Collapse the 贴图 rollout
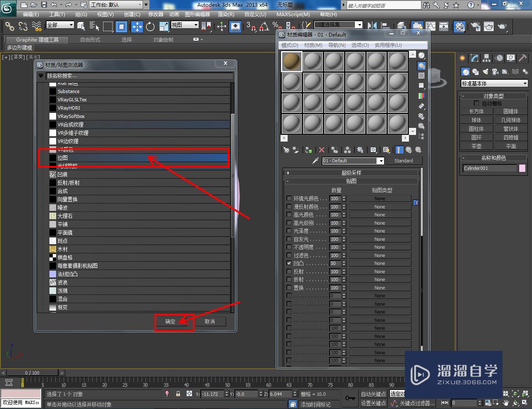Screen dimensions: 532x409 (351, 181)
